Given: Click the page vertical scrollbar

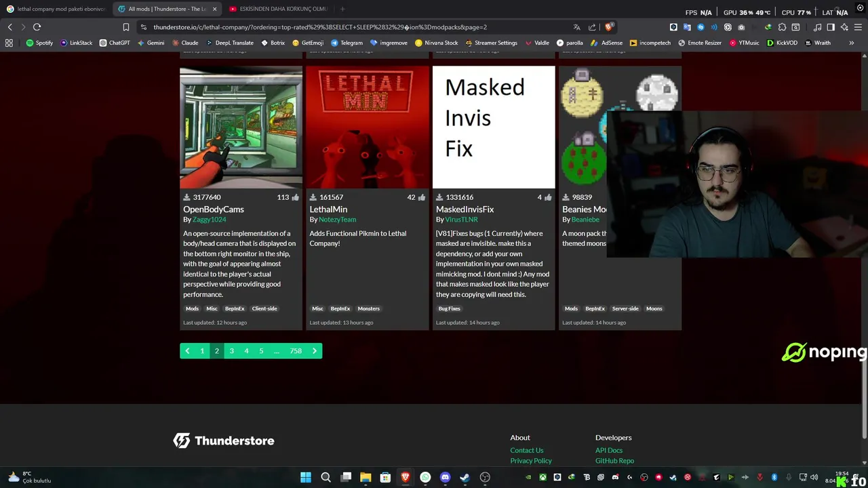Looking at the screenshot, I should [x=864, y=400].
